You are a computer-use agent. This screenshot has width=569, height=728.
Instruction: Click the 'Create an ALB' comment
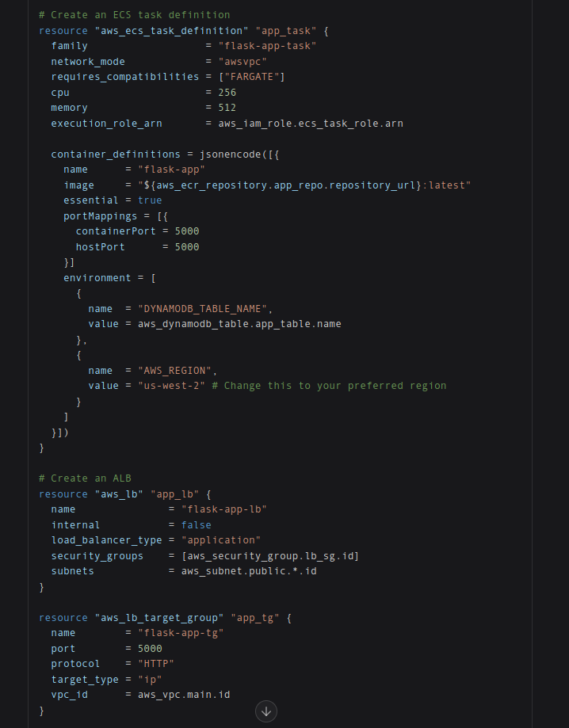[x=86, y=478]
